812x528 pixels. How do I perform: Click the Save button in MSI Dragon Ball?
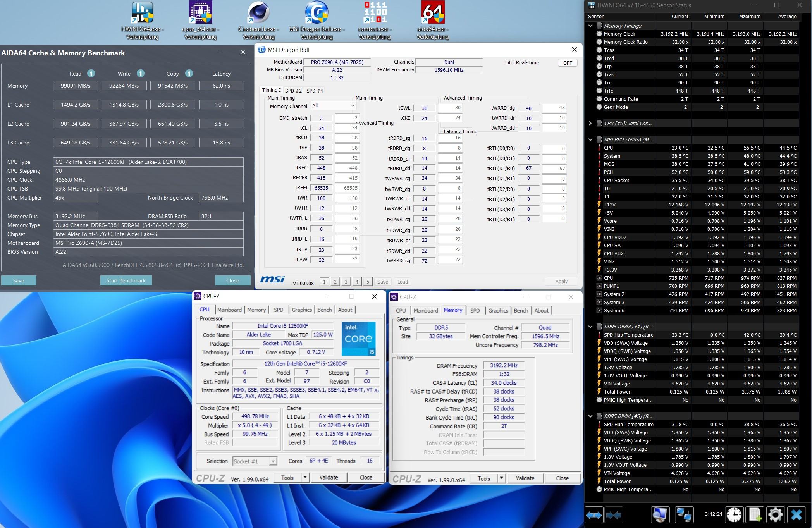[383, 282]
